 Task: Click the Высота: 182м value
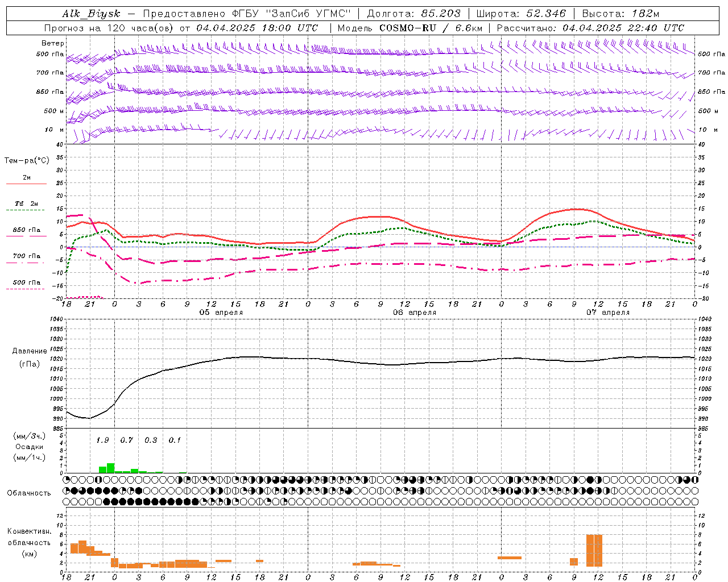click(x=621, y=14)
